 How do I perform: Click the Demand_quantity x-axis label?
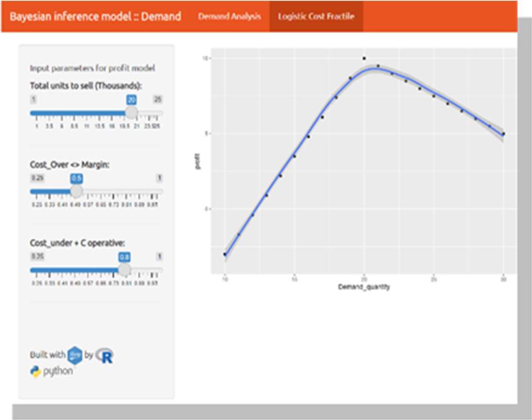point(364,287)
